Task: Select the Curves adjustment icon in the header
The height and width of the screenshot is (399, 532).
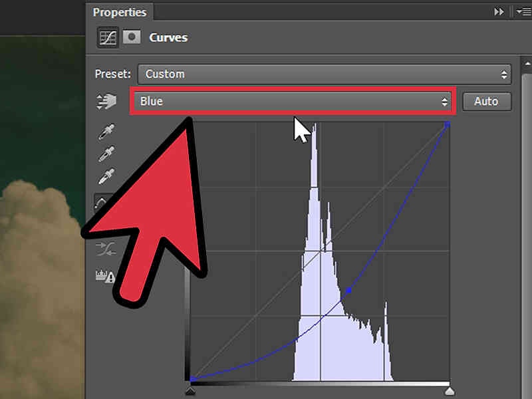Action: point(107,38)
